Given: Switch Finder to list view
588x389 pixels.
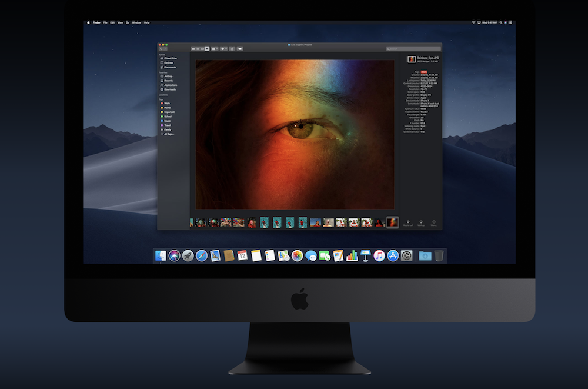Looking at the screenshot, I should [x=198, y=49].
